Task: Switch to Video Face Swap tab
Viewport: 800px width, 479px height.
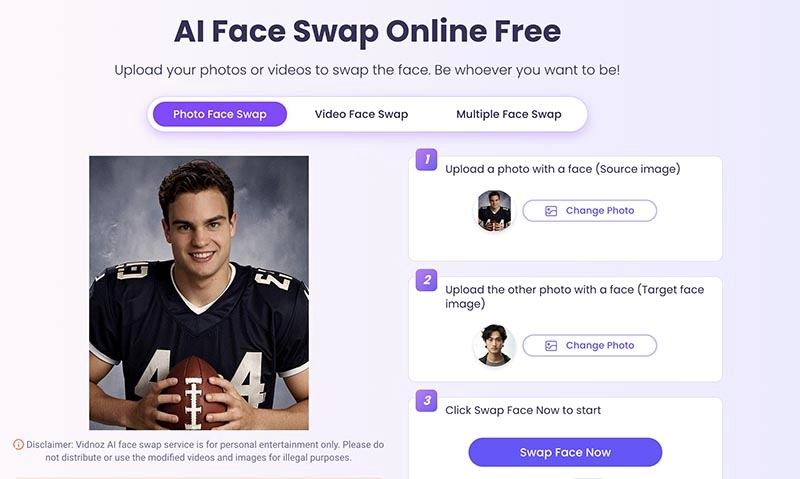Action: [361, 114]
